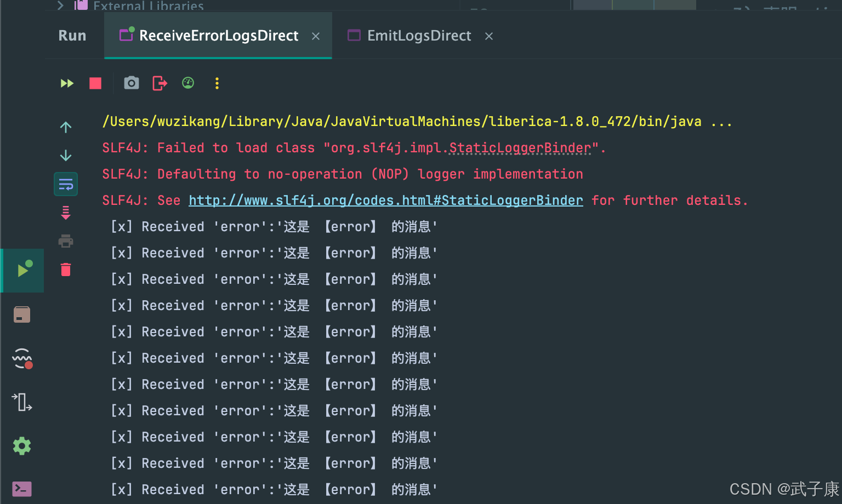Open the Terminal tool window
This screenshot has height=504, width=842.
22,489
